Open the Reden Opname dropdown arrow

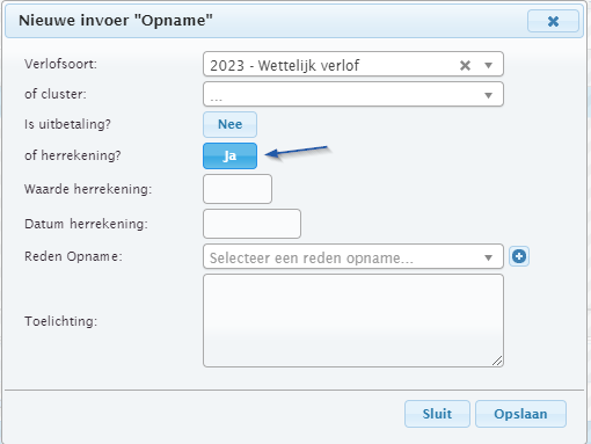(488, 258)
